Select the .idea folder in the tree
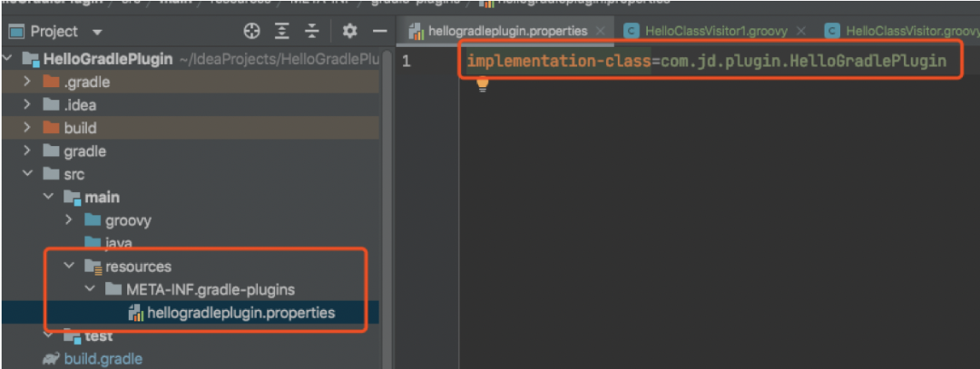The width and height of the screenshot is (980, 369). 80,105
